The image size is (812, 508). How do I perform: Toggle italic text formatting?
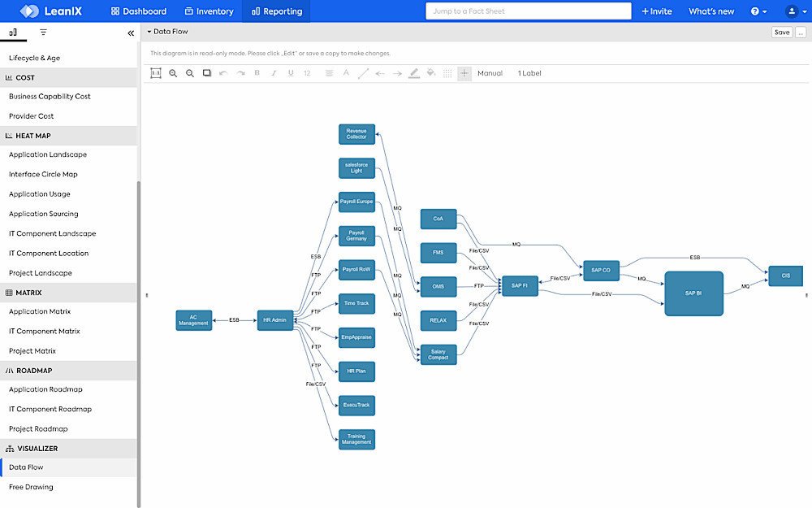pyautogui.click(x=274, y=73)
